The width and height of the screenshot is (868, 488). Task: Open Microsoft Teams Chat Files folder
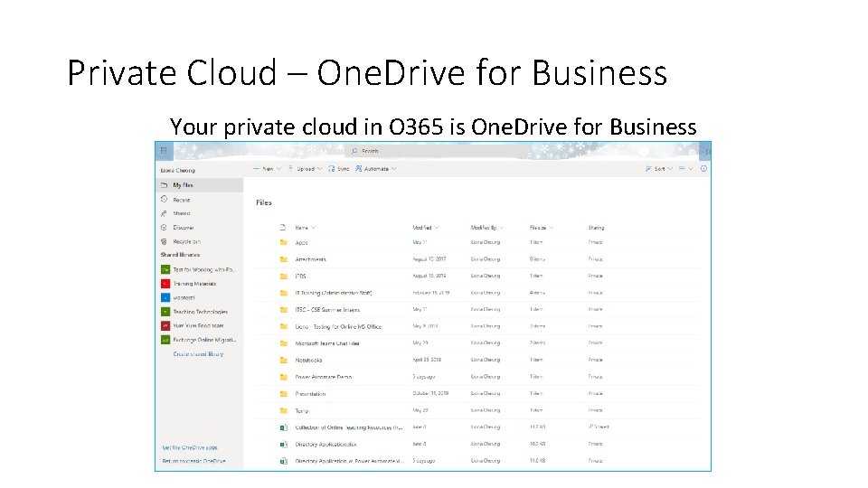pyautogui.click(x=327, y=343)
